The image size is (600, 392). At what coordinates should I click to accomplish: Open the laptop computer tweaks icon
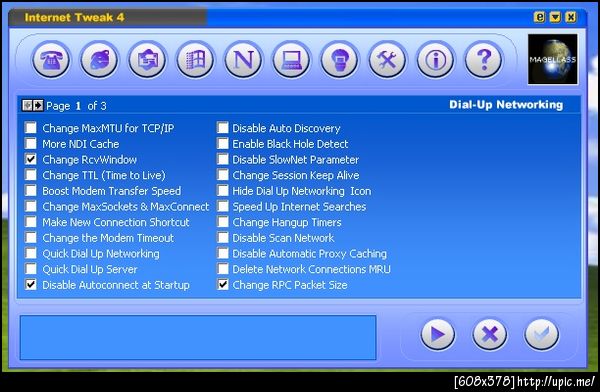[x=292, y=60]
